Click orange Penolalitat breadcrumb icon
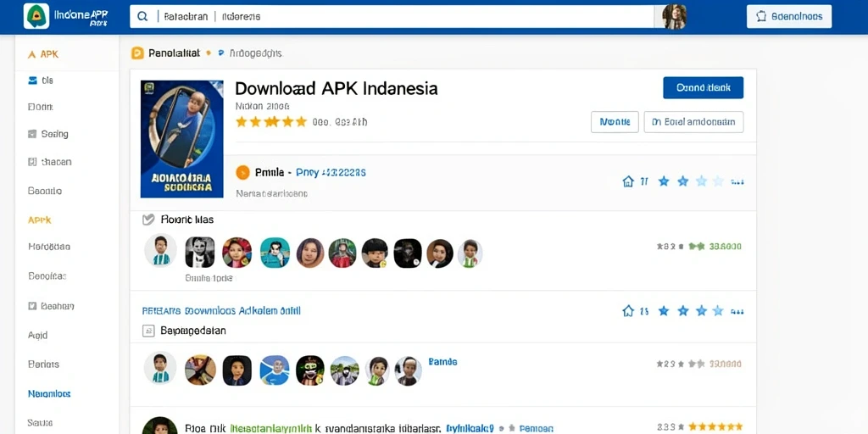 (137, 53)
